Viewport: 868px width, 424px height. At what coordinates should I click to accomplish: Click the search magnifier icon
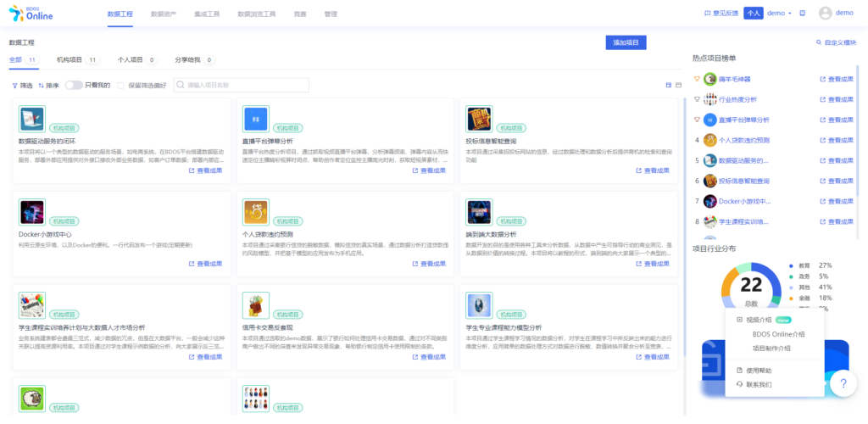pyautogui.click(x=181, y=86)
